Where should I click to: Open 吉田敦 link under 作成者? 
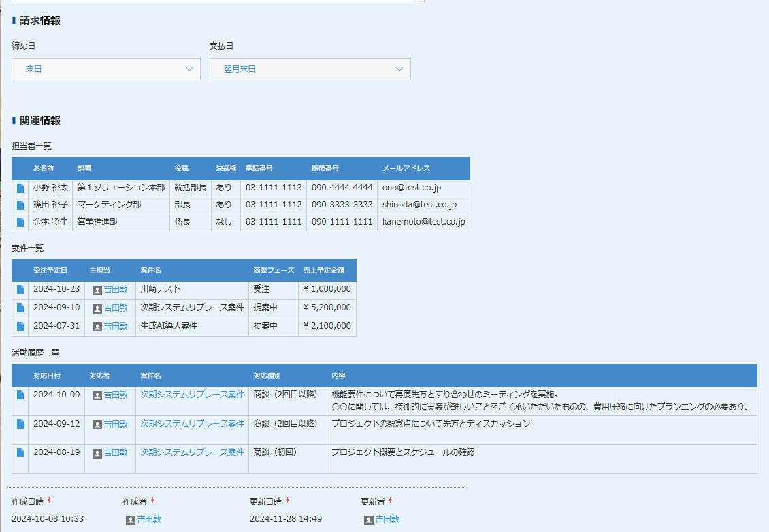pos(149,519)
